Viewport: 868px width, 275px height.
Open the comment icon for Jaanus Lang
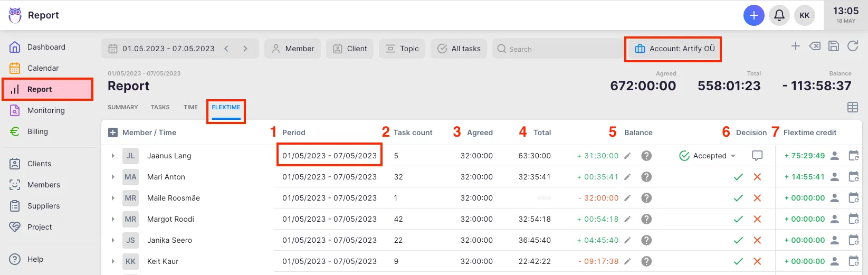click(x=757, y=156)
